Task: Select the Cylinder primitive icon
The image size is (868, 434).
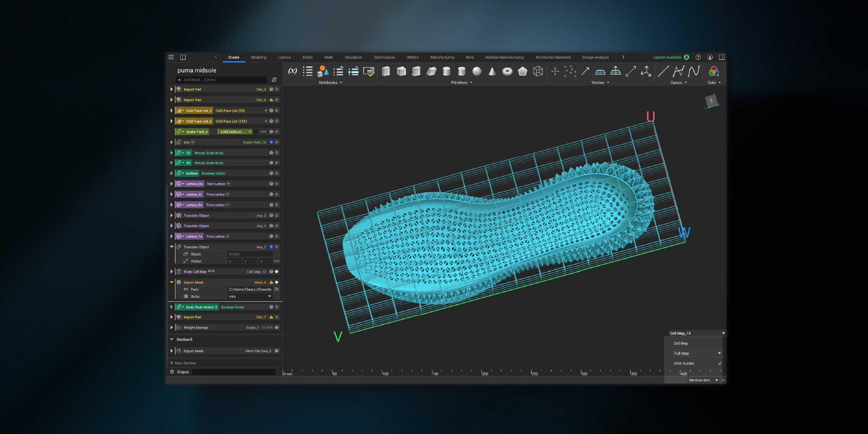Action: [x=446, y=71]
